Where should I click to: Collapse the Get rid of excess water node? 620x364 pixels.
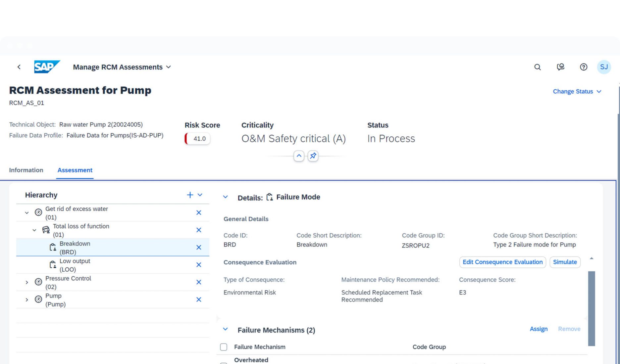tap(27, 213)
